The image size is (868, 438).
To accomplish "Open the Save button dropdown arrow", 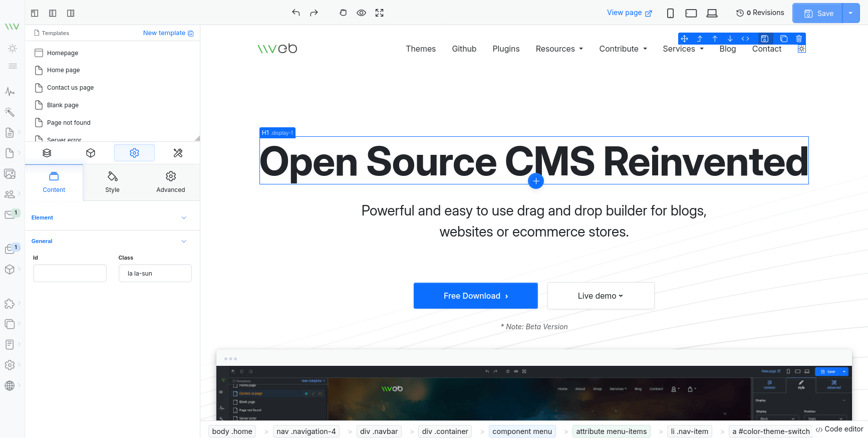I will tap(850, 13).
